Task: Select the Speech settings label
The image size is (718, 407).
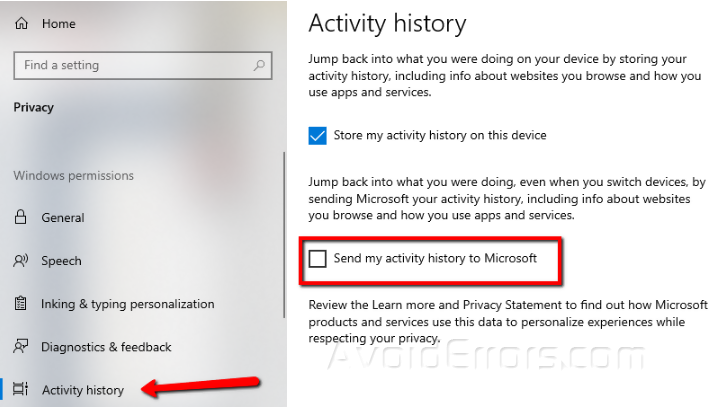Action: click(61, 261)
